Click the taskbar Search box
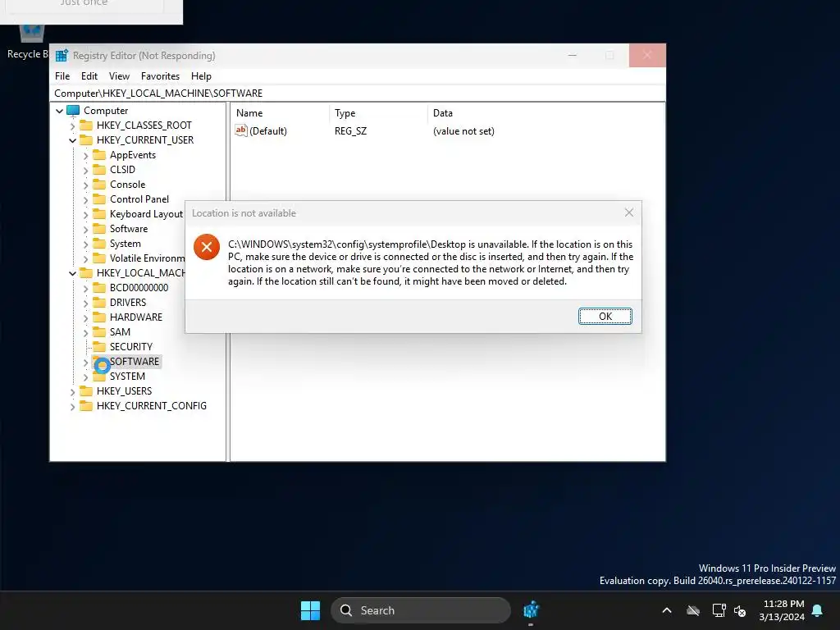 (x=421, y=610)
